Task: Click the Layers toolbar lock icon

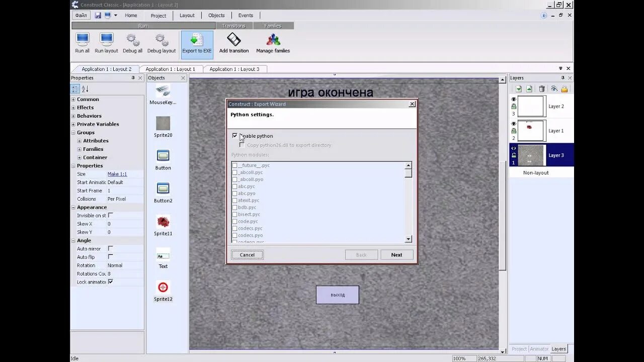Action: pyautogui.click(x=565, y=89)
